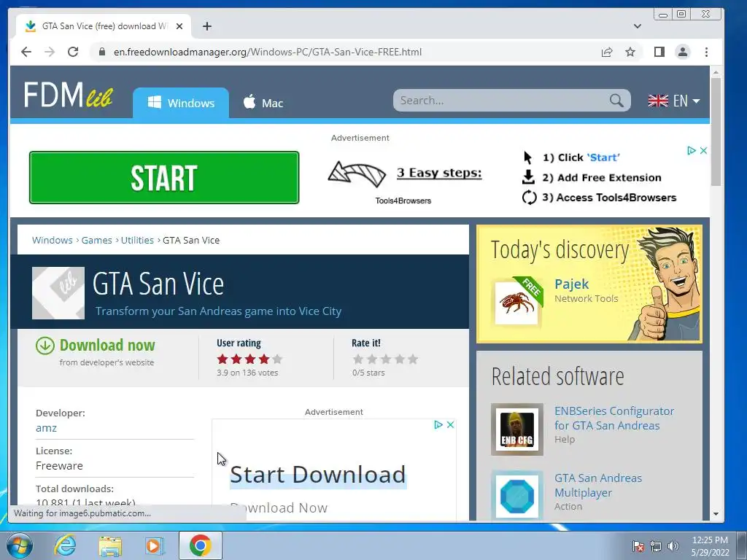Screen dimensions: 747x560
Task: Open the EN language dropdown
Action: coord(673,101)
